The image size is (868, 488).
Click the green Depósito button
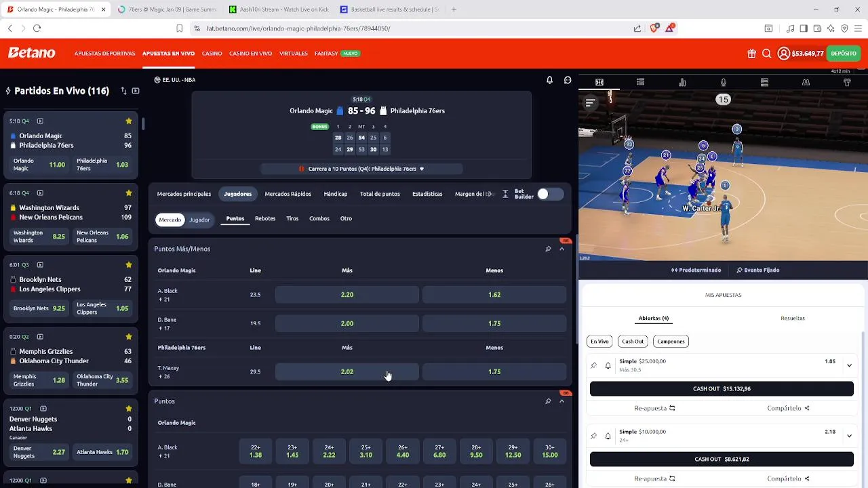click(844, 54)
